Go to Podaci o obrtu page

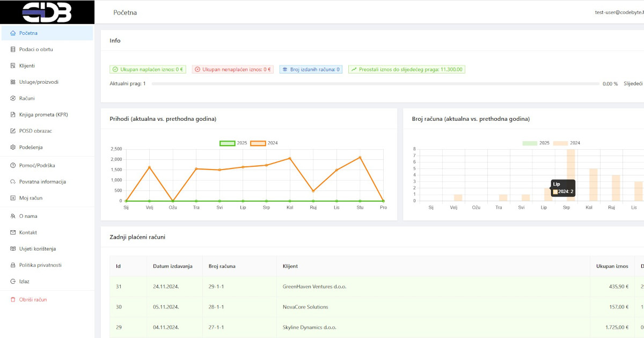click(36, 49)
